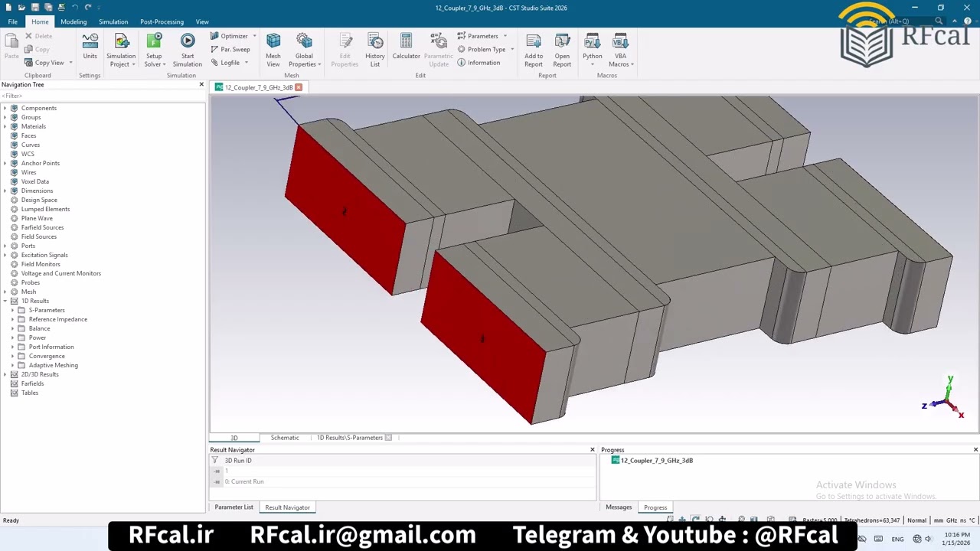
Task: Switch to the Post-Processing ribbon tab
Action: pyautogui.click(x=162, y=21)
